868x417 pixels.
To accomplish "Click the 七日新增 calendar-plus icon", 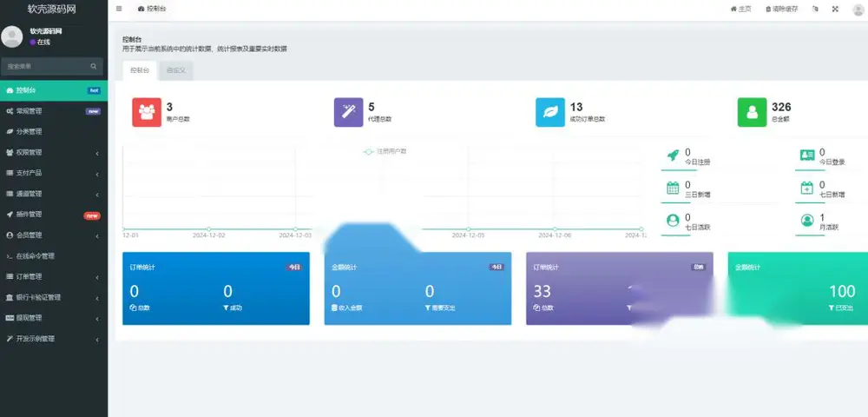I will tap(807, 189).
